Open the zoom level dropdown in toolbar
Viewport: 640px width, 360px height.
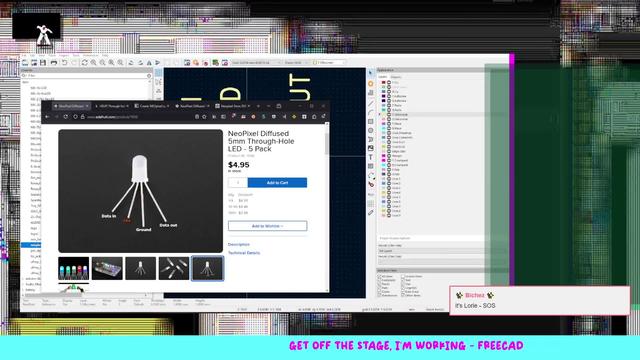[x=296, y=62]
